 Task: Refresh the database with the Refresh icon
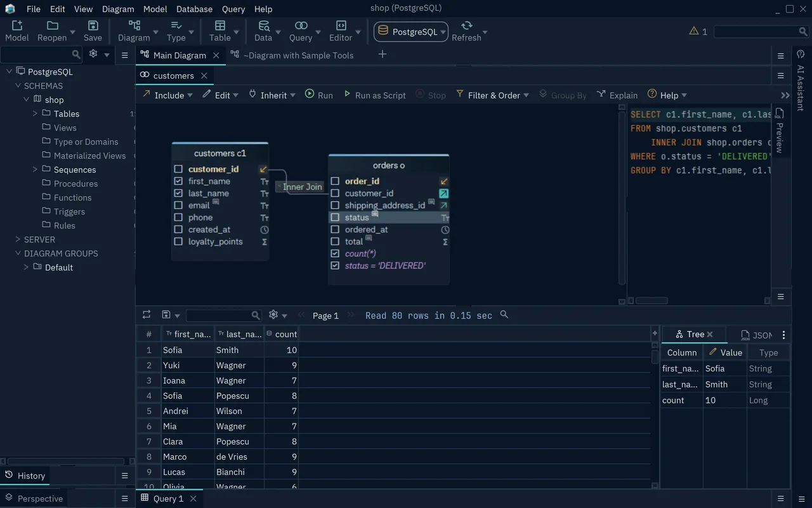click(467, 25)
